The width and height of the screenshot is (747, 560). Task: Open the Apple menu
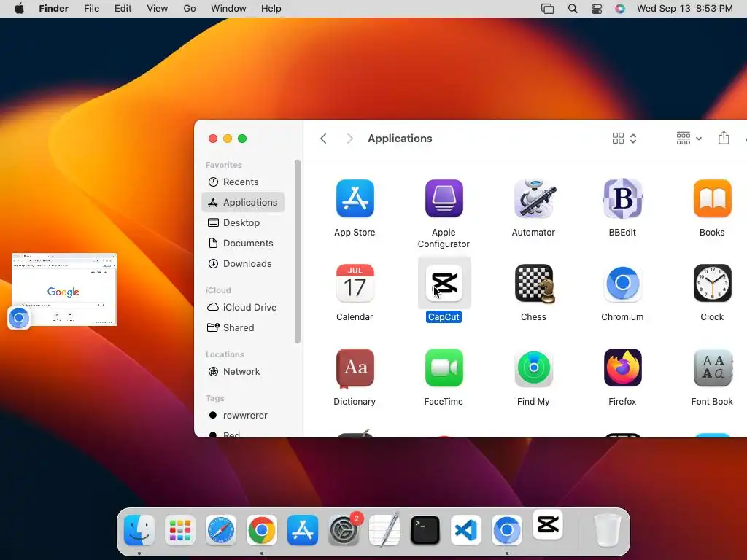pos(19,9)
